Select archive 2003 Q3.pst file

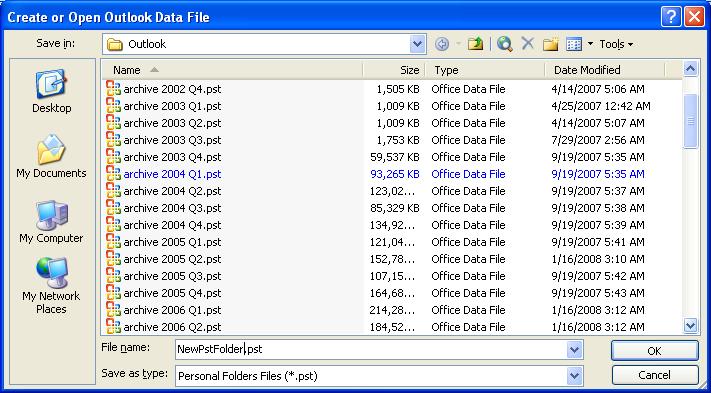[172, 140]
